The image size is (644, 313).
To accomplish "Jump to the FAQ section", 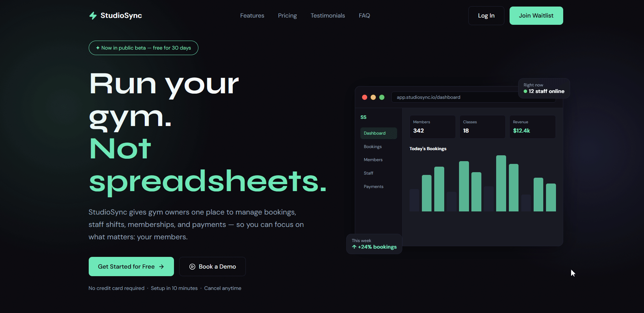I will tap(364, 15).
